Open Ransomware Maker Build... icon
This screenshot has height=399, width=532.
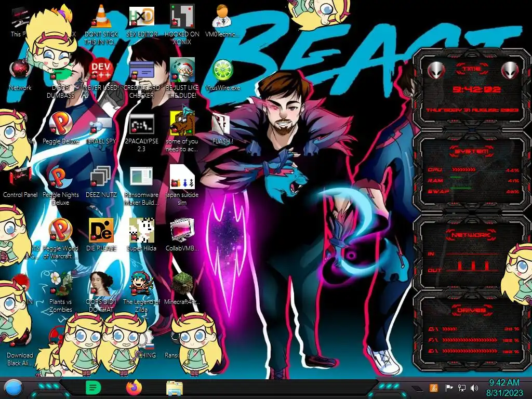coord(141,177)
